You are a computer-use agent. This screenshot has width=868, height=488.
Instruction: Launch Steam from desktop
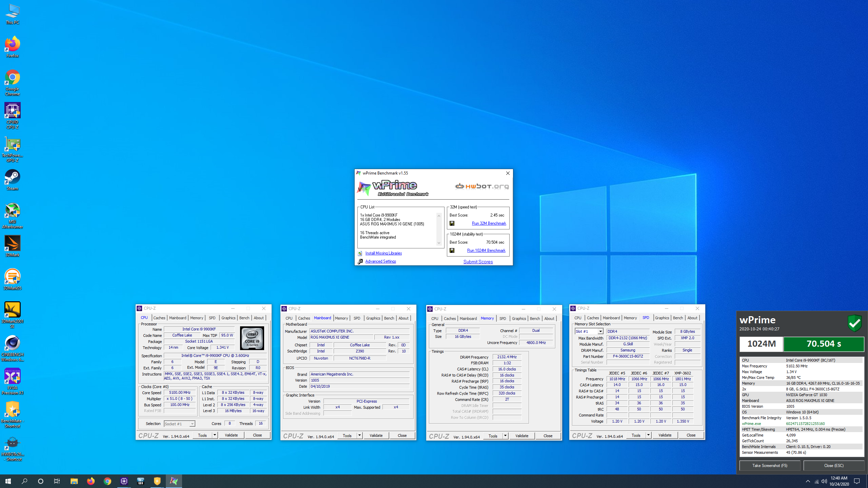12,180
